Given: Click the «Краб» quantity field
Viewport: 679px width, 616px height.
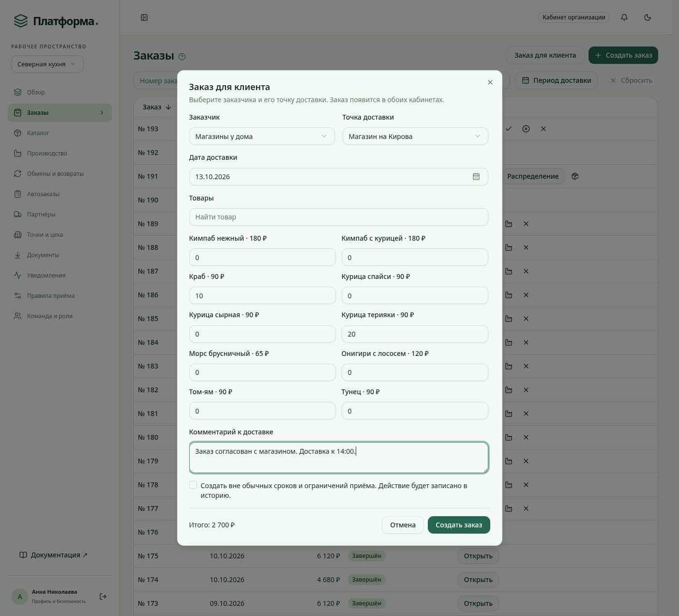Looking at the screenshot, I should click(262, 295).
